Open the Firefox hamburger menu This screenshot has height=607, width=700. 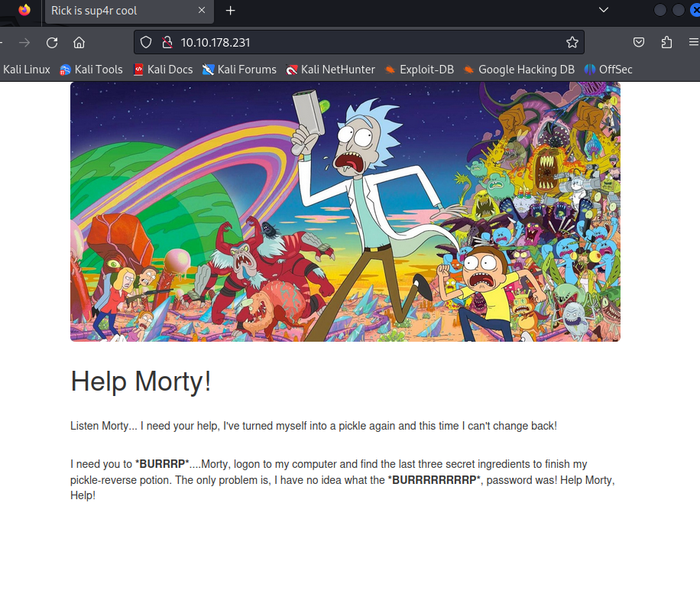(x=693, y=43)
